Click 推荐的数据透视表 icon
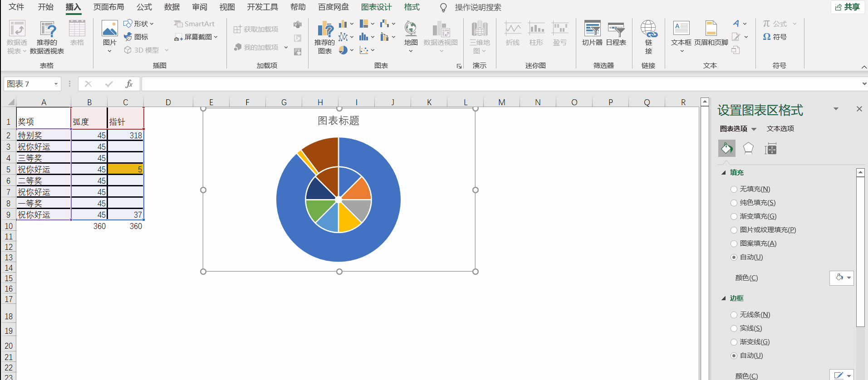This screenshot has width=868, height=380. coord(47,37)
